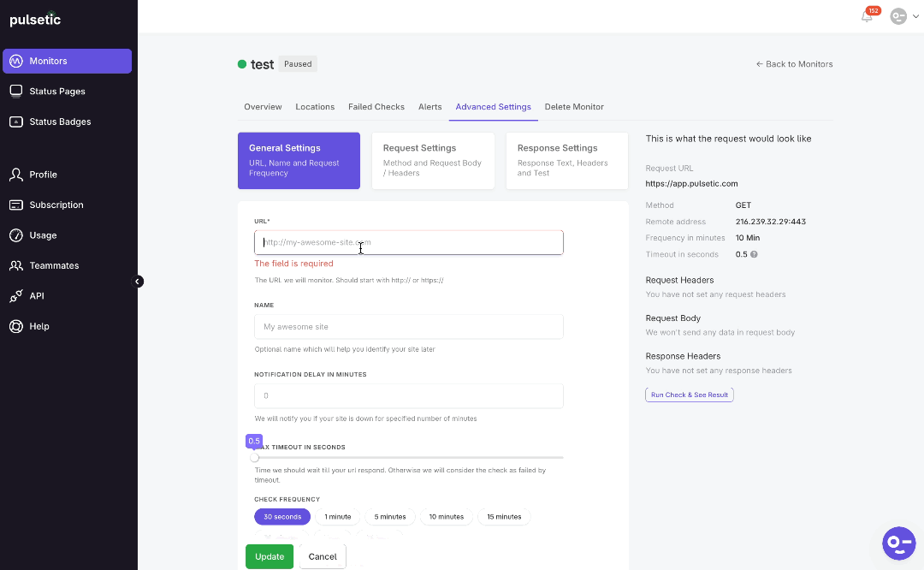
Task: Click the Status Badges icon
Action: [16, 122]
